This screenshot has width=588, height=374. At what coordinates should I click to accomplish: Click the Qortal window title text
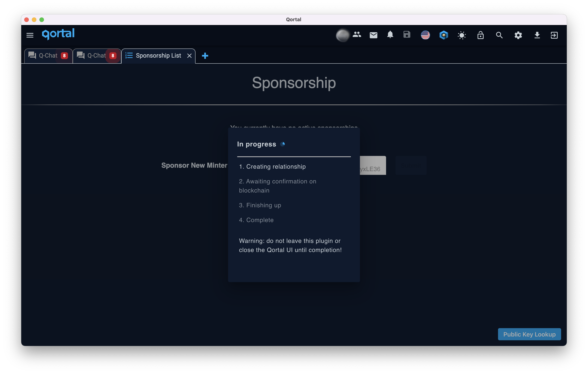293,20
